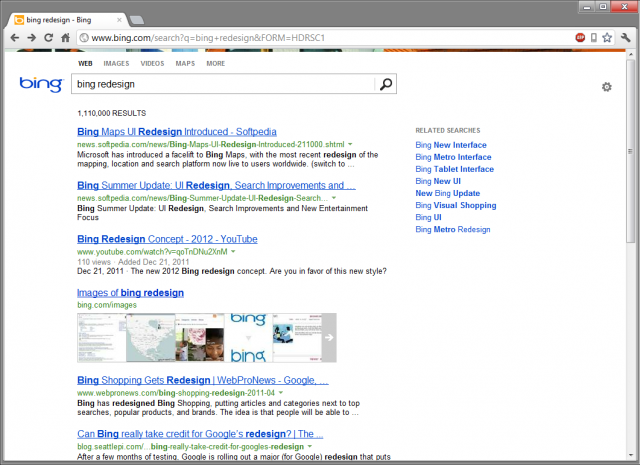Open 'Bing Summer Update: UI Redesign' result
Image resolution: width=640 pixels, height=465 pixels.
tap(216, 185)
